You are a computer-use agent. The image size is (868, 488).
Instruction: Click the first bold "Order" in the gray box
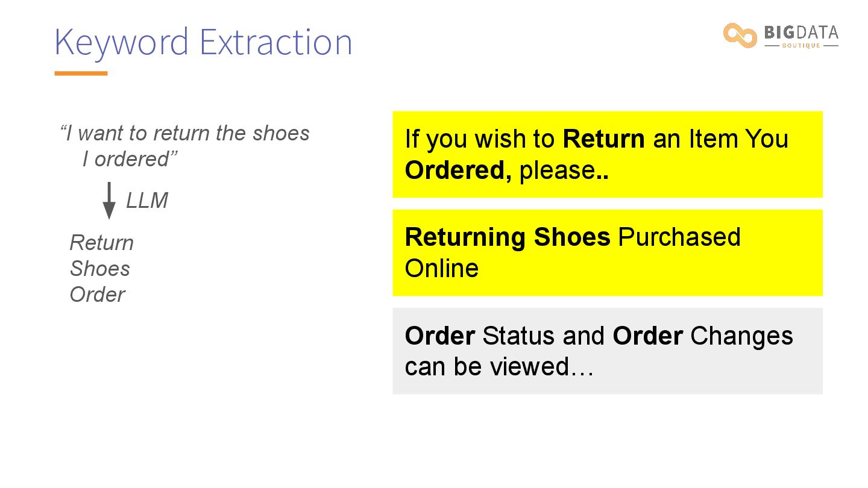(x=439, y=336)
